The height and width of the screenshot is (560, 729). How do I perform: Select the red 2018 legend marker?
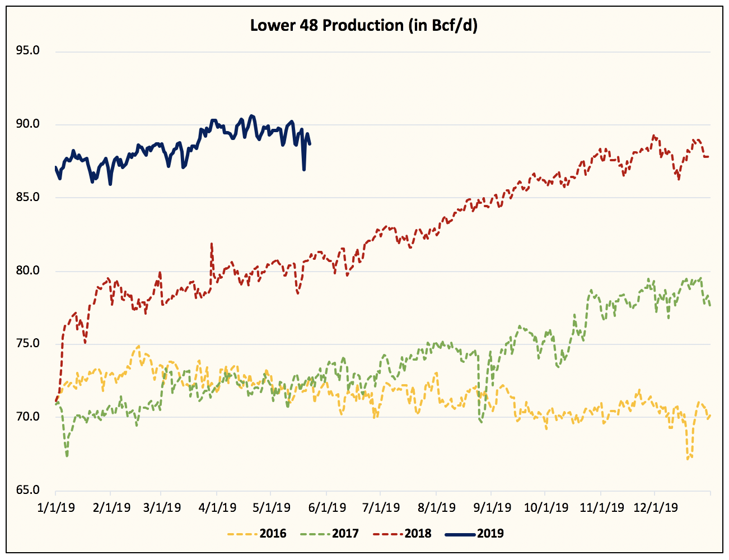click(388, 534)
